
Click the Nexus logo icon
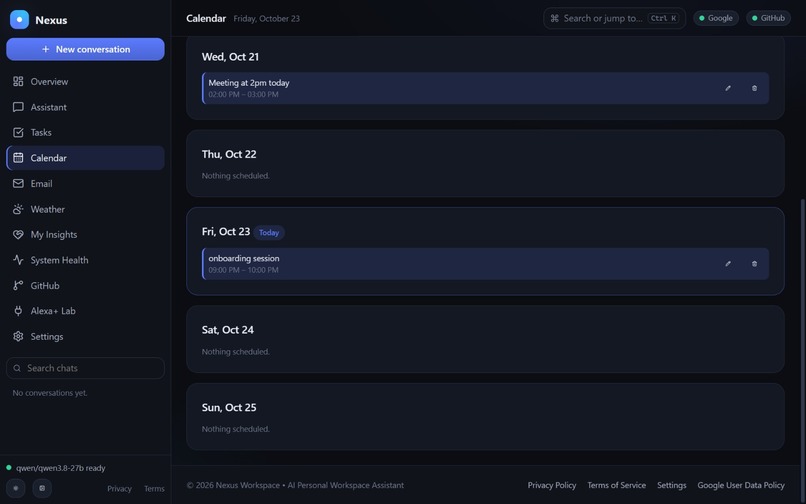[x=19, y=20]
